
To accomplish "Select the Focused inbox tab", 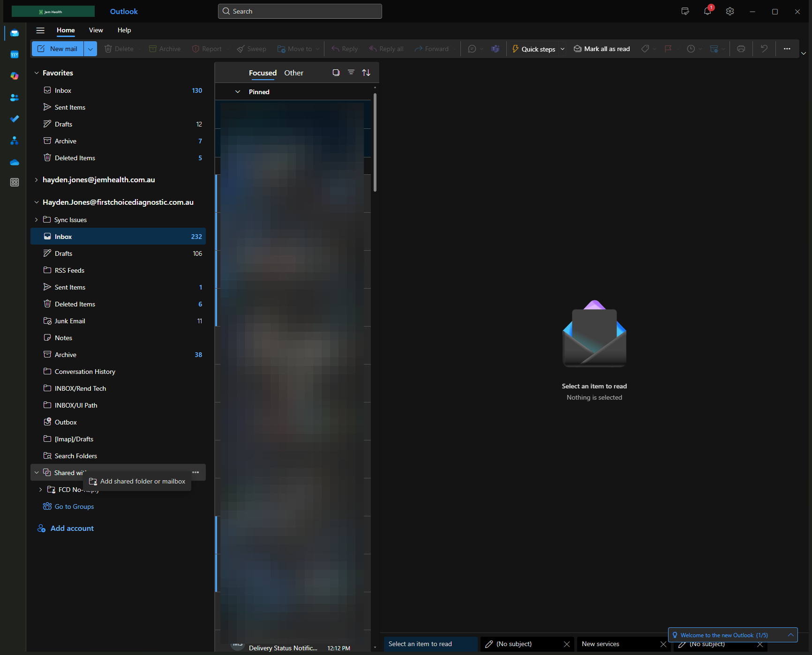I will tap(263, 73).
